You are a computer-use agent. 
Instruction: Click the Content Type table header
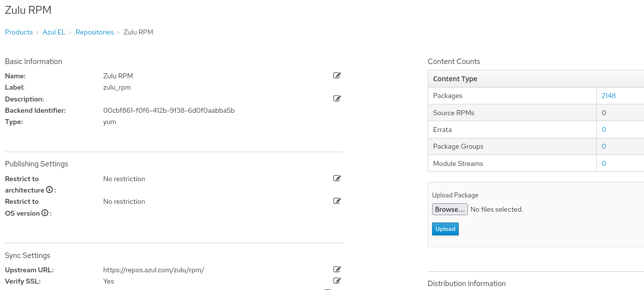pos(455,79)
